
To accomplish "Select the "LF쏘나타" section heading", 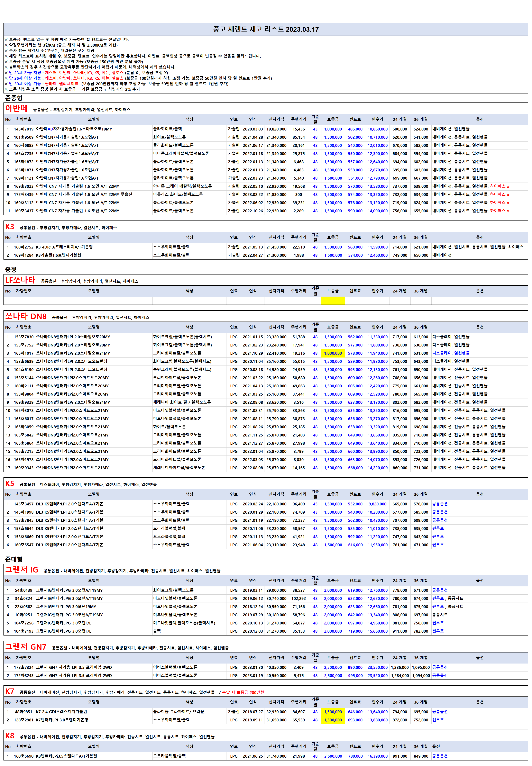I will (x=20, y=280).
